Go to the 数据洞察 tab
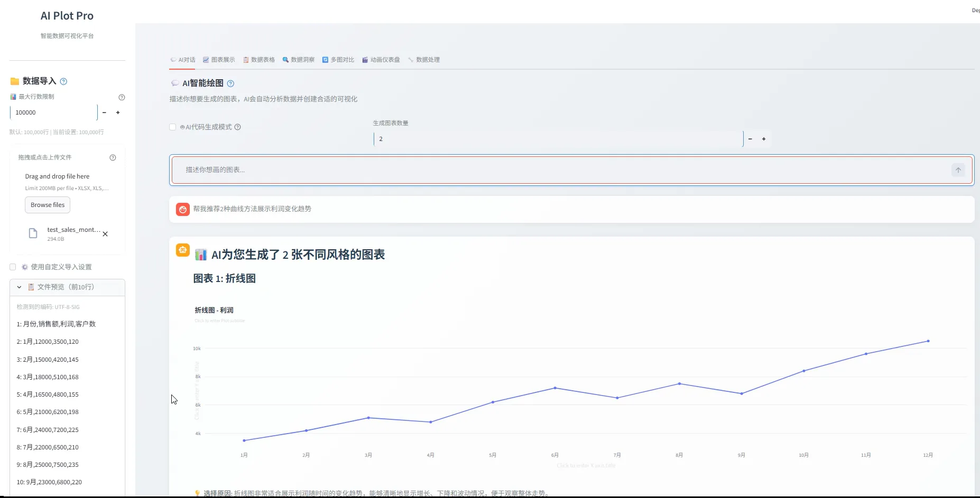Image resolution: width=980 pixels, height=498 pixels. tap(299, 60)
